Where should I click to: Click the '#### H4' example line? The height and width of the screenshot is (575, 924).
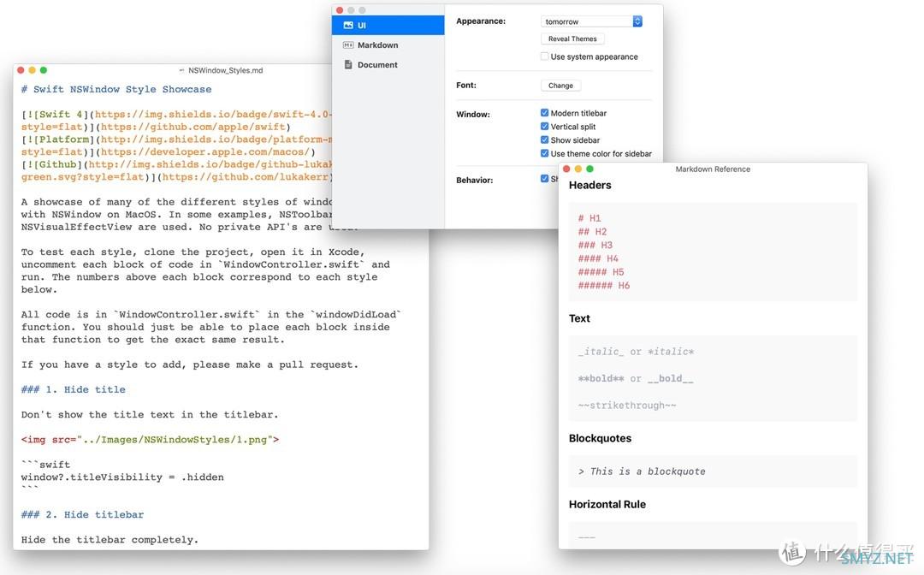[x=598, y=258]
